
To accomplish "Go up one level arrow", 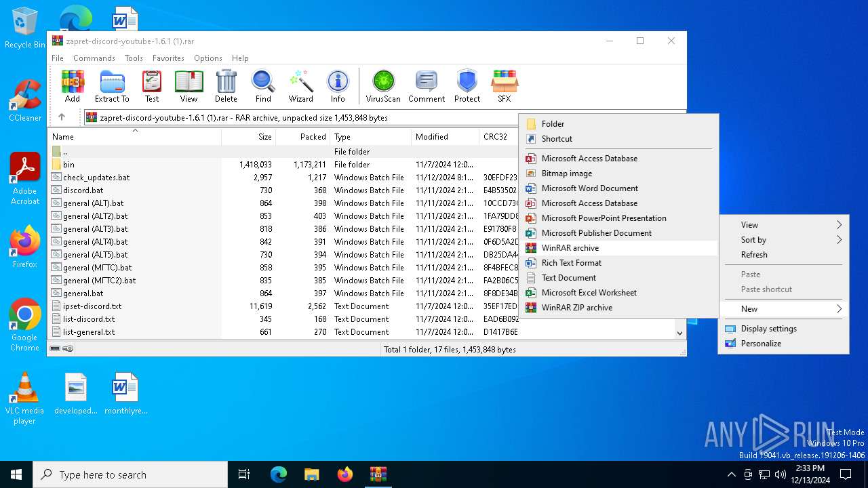I will point(62,117).
